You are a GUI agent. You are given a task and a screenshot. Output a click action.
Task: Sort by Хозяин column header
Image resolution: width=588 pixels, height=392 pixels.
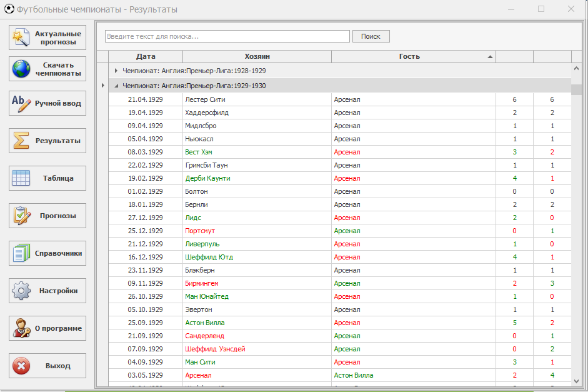pyautogui.click(x=257, y=57)
